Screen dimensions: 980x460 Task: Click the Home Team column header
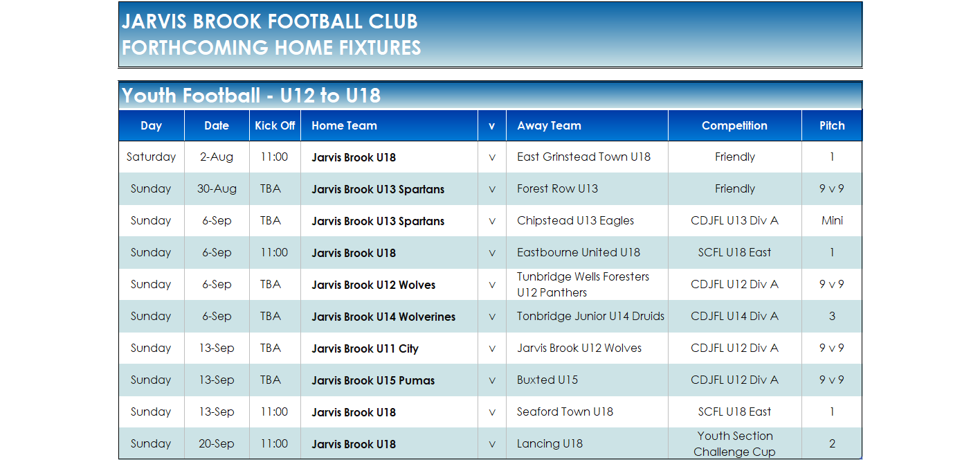(389, 125)
